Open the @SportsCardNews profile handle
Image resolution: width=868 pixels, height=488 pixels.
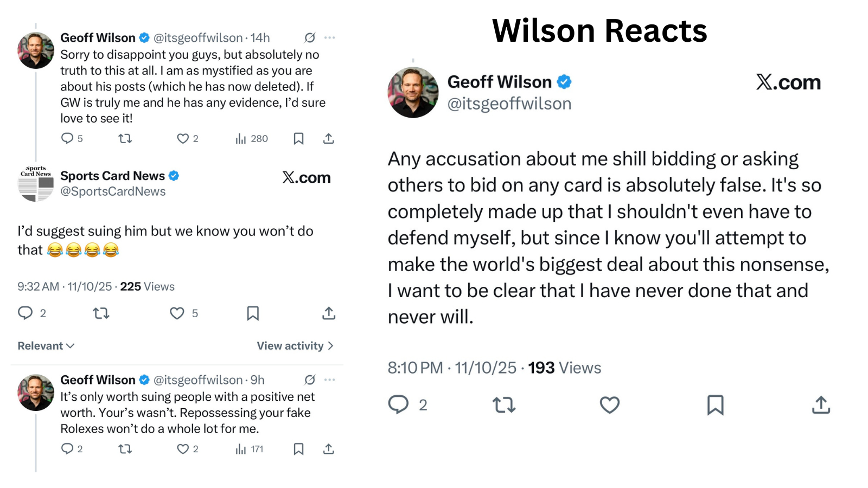[113, 191]
